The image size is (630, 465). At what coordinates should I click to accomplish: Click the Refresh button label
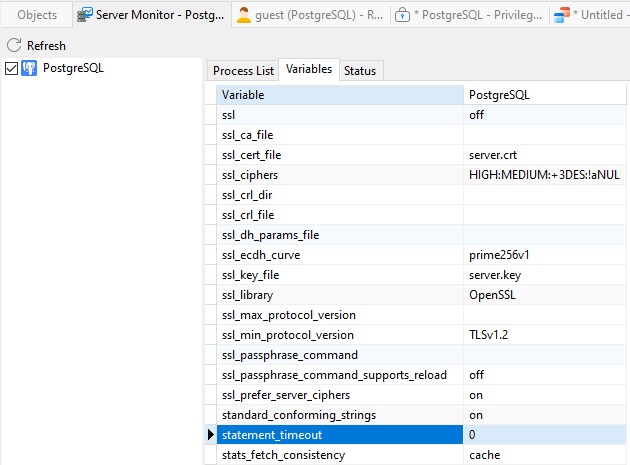pos(46,45)
